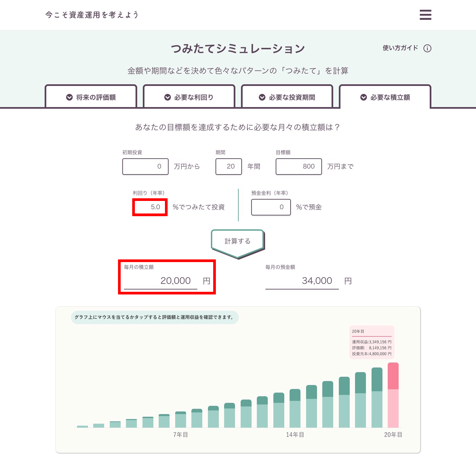Click the graph hint message グラフ上にマウスを当てるか
Image resolution: width=476 pixels, height=462 pixels.
(155, 317)
